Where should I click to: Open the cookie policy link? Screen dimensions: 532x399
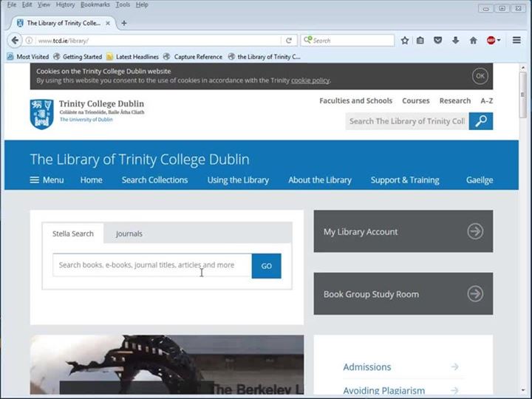[x=310, y=81]
